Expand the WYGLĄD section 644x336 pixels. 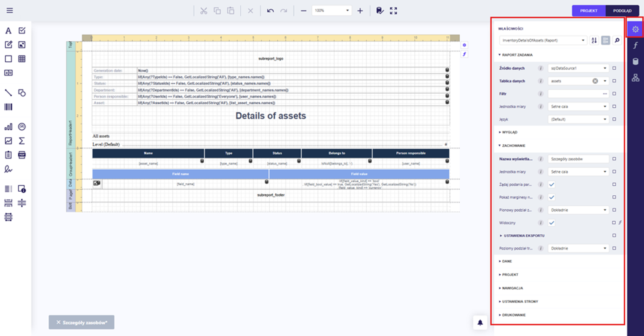pyautogui.click(x=510, y=132)
